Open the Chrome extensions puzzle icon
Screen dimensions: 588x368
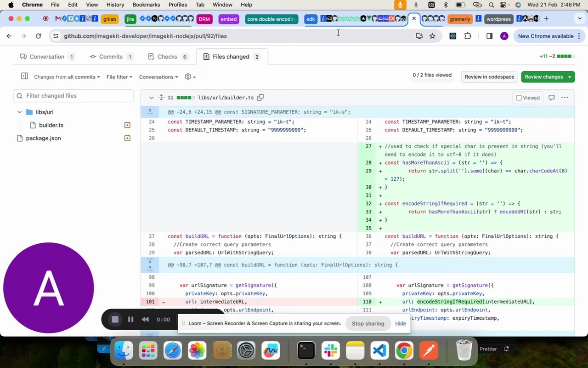468,36
